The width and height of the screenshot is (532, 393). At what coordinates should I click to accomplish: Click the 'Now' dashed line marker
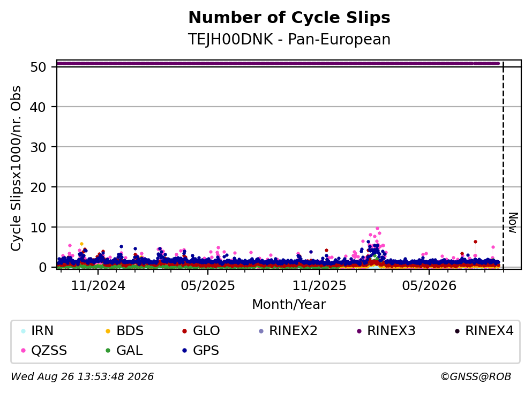tap(503, 166)
